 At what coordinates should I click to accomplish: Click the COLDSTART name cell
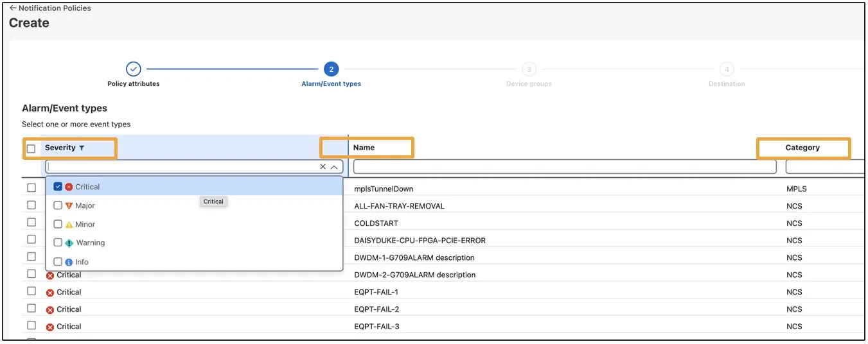tap(376, 223)
